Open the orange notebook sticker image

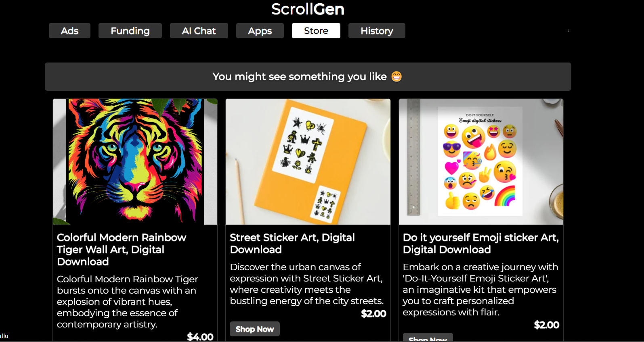click(x=308, y=161)
